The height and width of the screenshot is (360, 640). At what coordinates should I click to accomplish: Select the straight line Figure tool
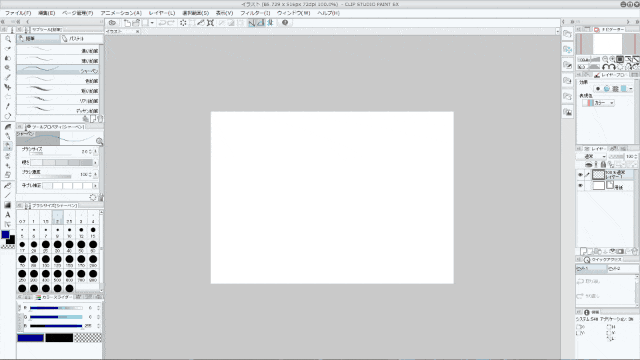(8, 196)
